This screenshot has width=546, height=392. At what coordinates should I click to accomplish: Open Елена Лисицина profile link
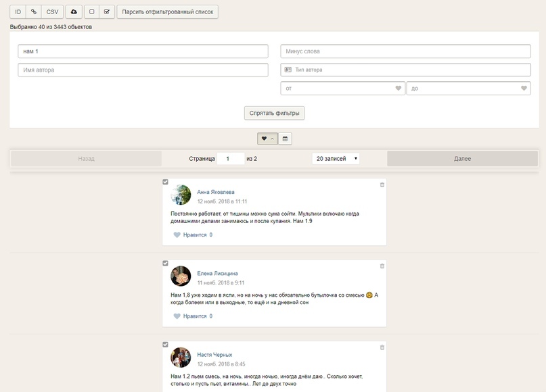point(217,274)
